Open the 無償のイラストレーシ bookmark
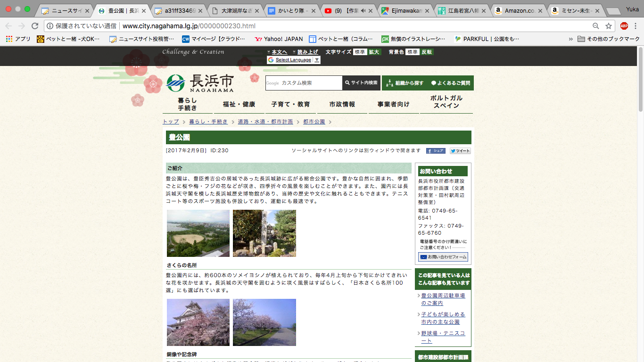The image size is (644, 362). coord(413,39)
